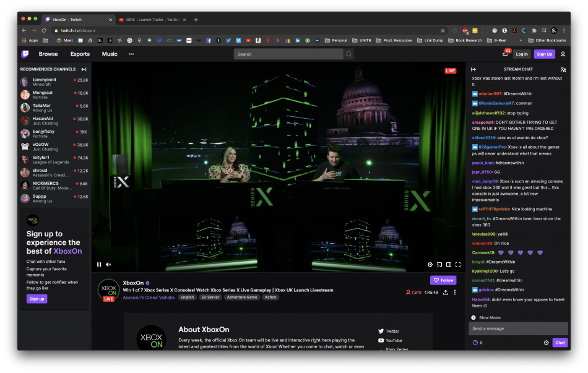Image resolution: width=588 pixels, height=373 pixels.
Task: Go back in browser history
Action: point(24,30)
